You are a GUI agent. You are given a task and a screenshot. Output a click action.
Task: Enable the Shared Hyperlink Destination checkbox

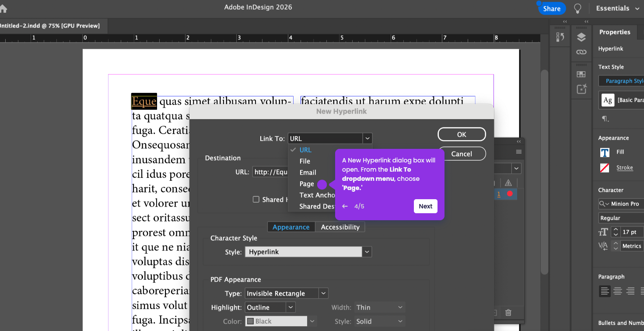pyautogui.click(x=256, y=200)
